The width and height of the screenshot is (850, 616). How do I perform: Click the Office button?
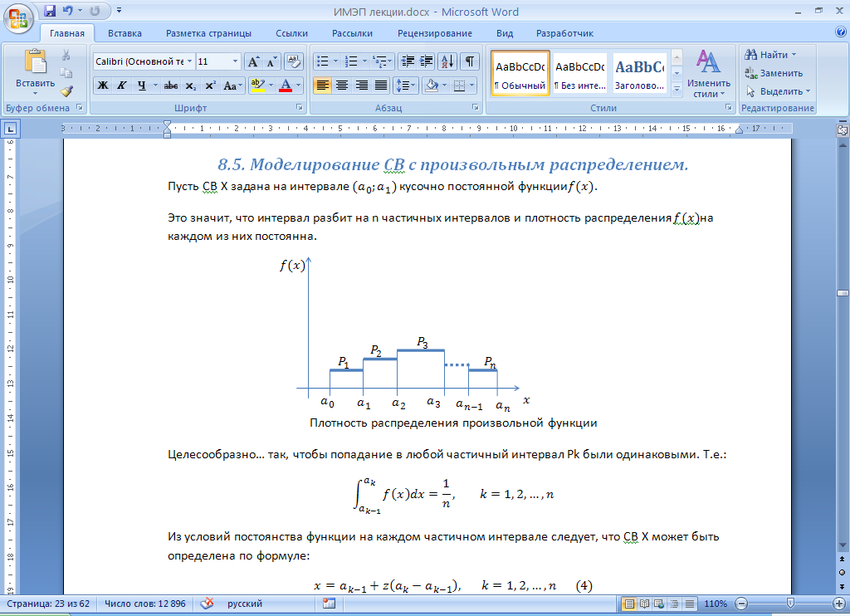tap(18, 18)
